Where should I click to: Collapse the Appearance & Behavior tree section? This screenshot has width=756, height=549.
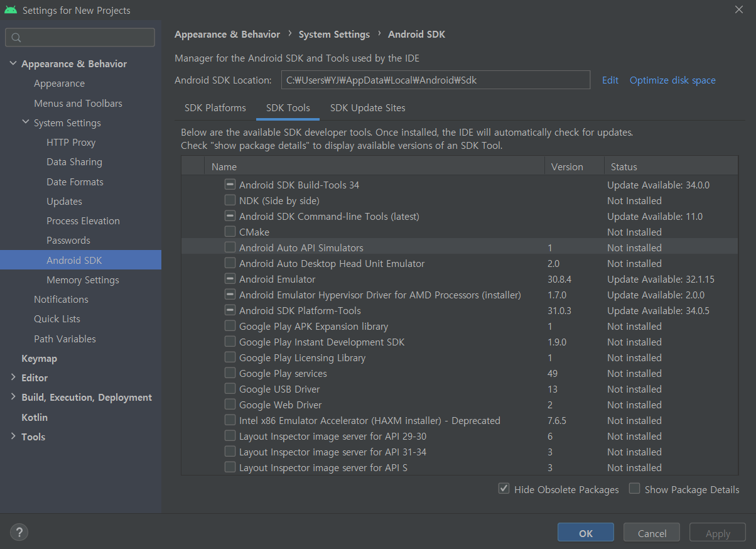(13, 63)
